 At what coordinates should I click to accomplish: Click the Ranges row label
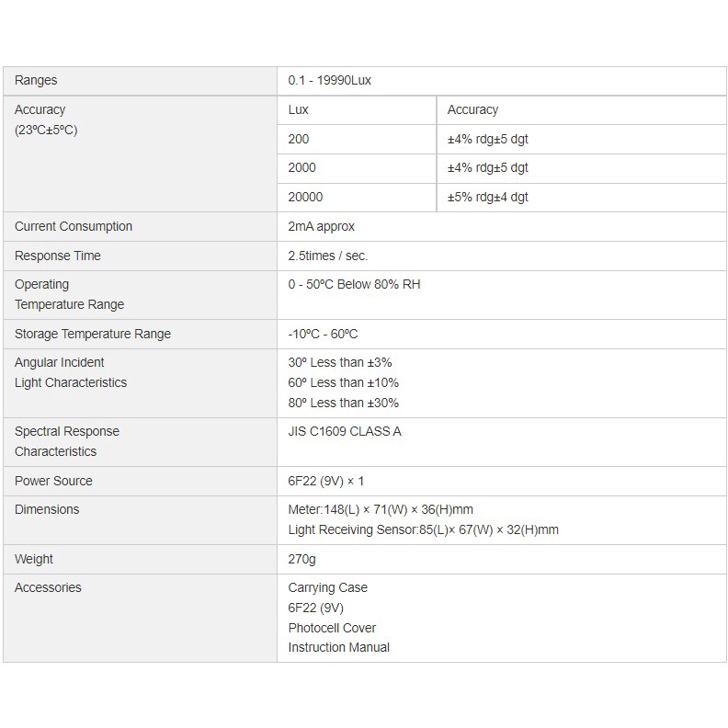[36, 81]
